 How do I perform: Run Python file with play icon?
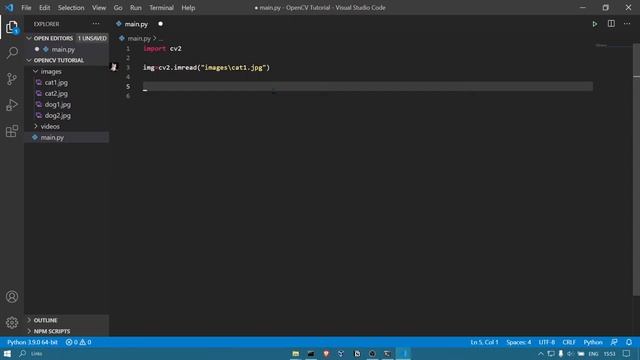tap(595, 24)
